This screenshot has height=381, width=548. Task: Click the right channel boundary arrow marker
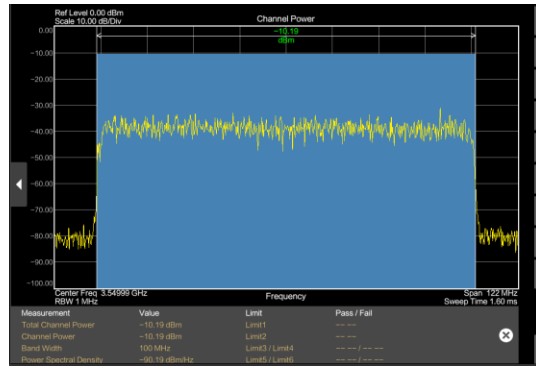pyautogui.click(x=473, y=36)
